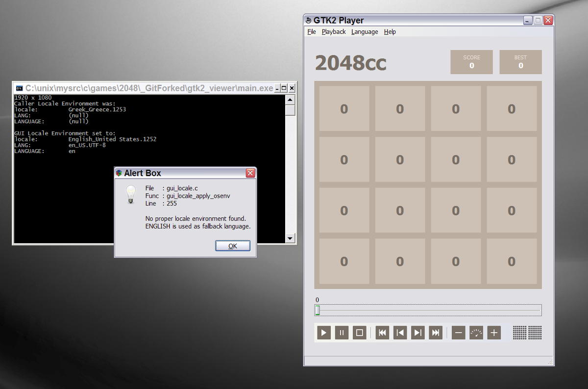Image resolution: width=588 pixels, height=389 pixels.
Task: Click 'Caller Locale Environment was:' console line
Action: point(65,104)
